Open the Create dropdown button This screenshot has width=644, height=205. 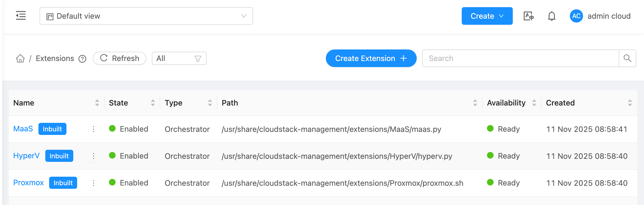(487, 16)
